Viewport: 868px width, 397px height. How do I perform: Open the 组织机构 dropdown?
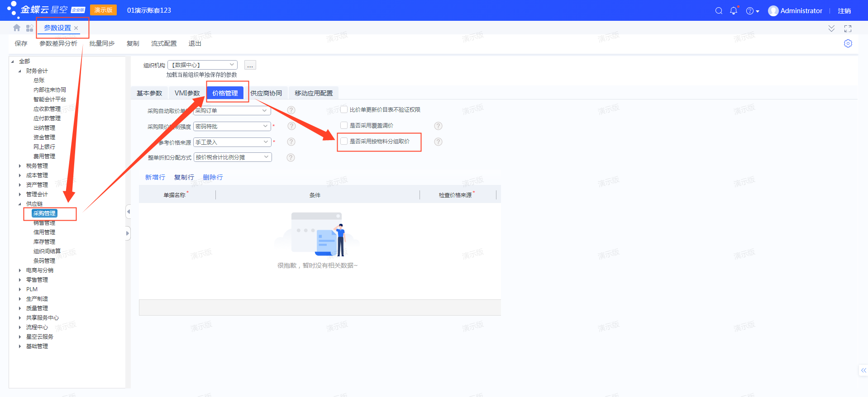pyautogui.click(x=232, y=65)
